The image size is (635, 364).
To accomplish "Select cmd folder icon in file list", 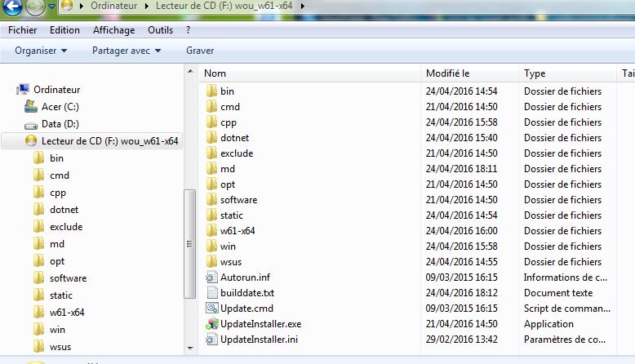I will 211,106.
